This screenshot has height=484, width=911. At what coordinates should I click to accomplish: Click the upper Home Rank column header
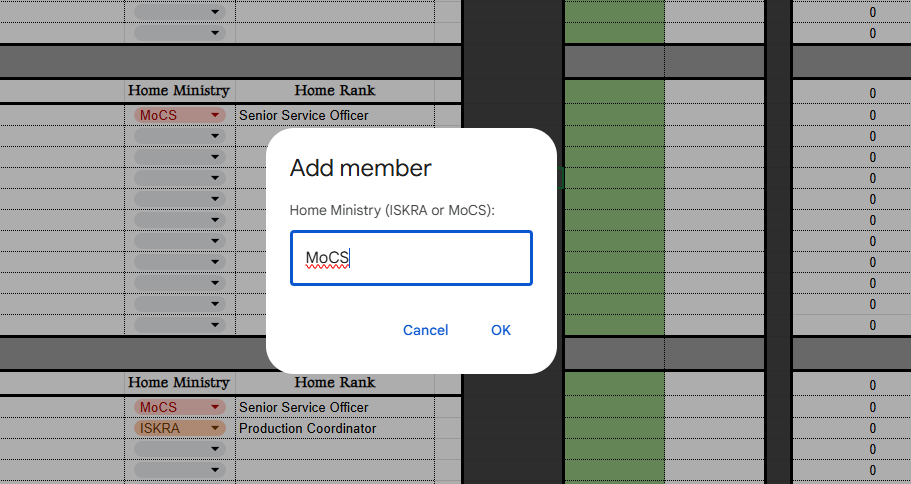tap(335, 91)
